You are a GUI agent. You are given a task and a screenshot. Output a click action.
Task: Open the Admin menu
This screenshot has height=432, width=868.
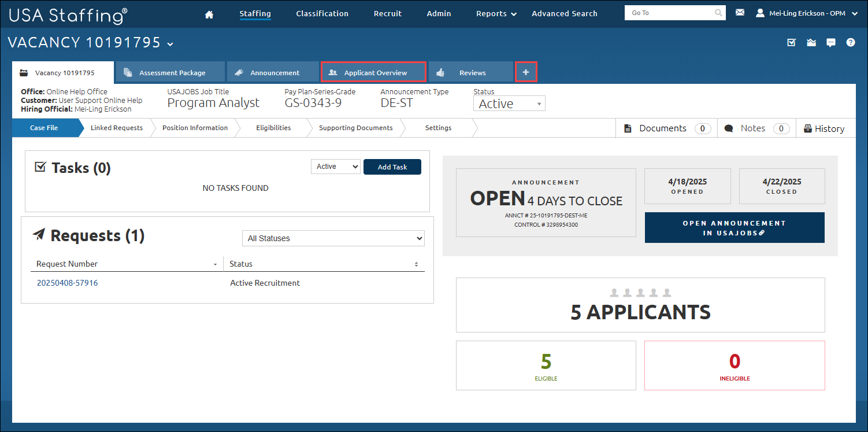click(x=439, y=13)
